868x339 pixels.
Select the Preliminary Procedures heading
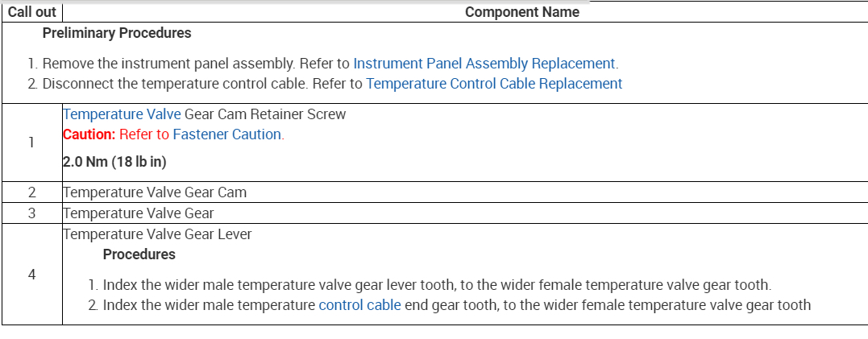(117, 34)
